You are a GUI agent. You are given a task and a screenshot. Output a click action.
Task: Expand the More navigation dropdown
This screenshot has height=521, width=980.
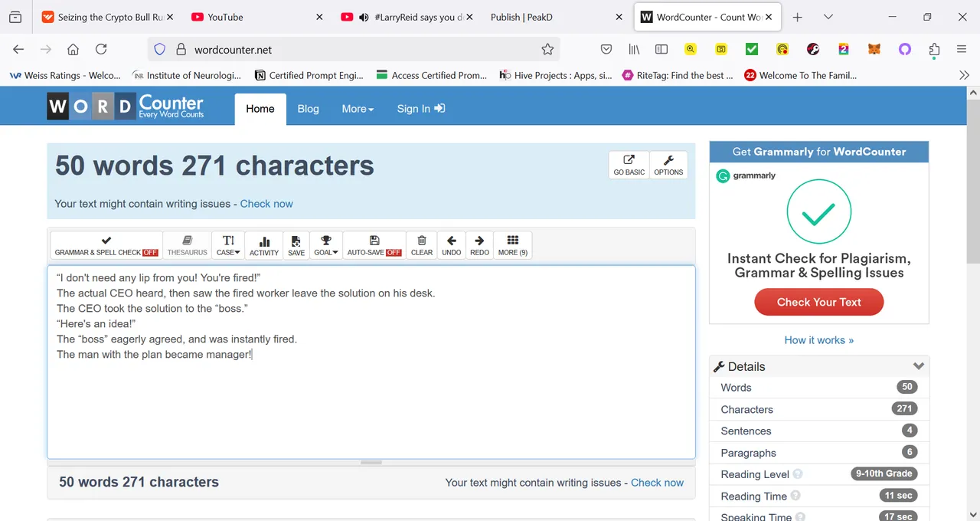pyautogui.click(x=358, y=109)
